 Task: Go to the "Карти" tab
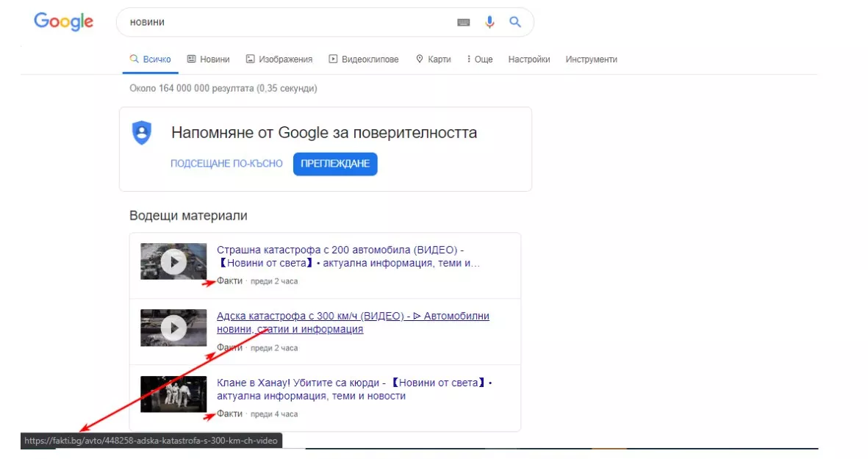434,59
